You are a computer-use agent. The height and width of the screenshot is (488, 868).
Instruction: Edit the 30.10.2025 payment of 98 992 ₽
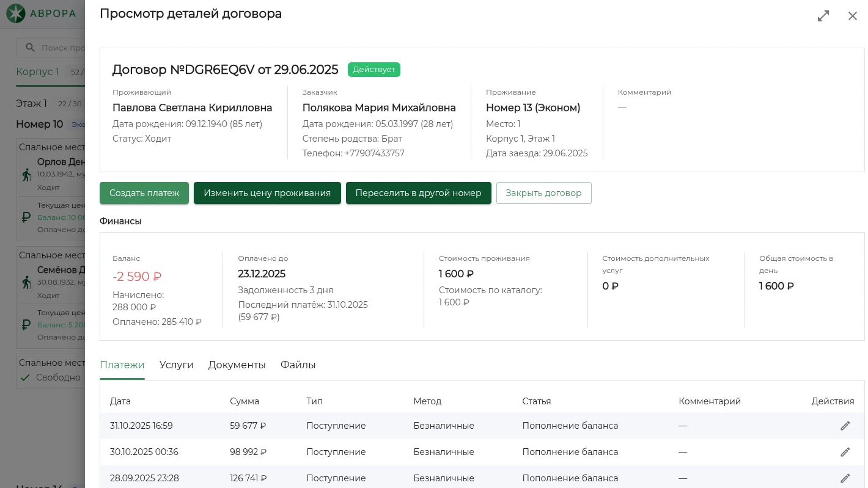845,452
